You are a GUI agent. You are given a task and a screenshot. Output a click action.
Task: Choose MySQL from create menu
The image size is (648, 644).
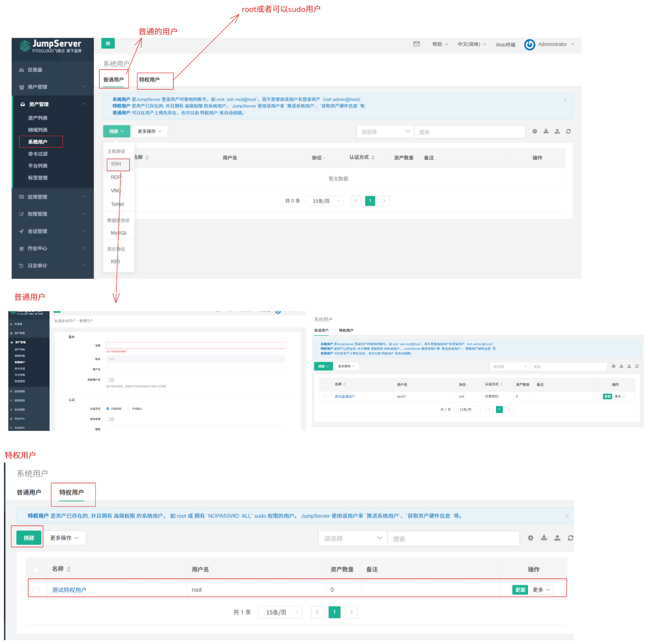[x=119, y=233]
